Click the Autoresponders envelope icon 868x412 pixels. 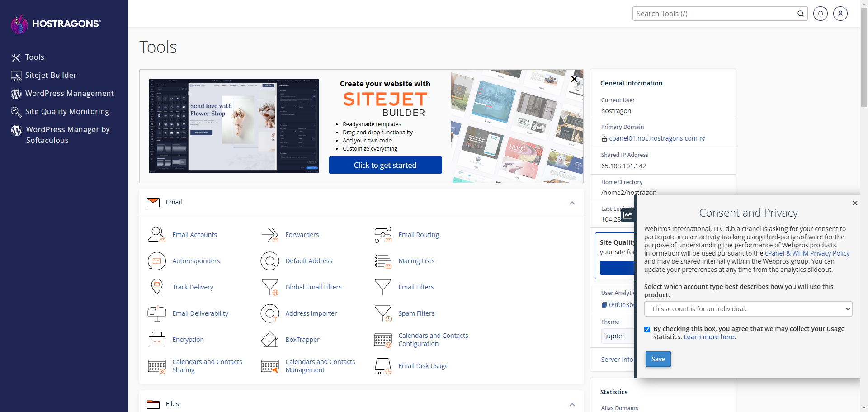(x=156, y=261)
